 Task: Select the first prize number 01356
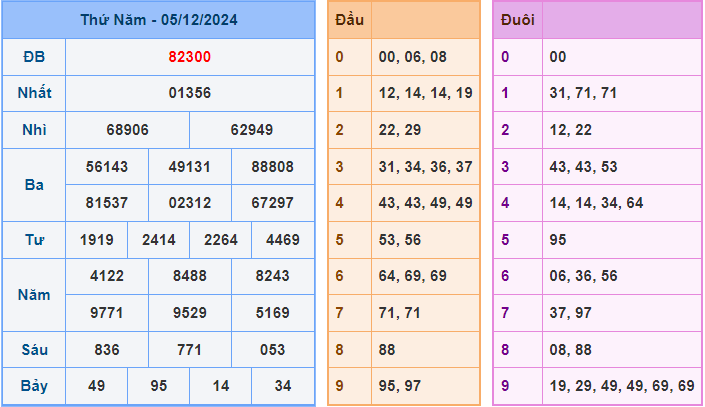(189, 93)
